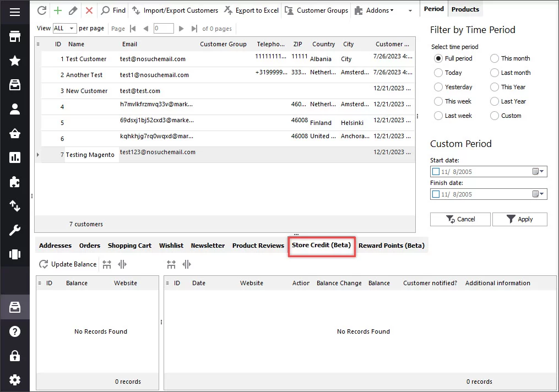Go to last page of customers
Image resolution: width=559 pixels, height=392 pixels.
coord(194,29)
